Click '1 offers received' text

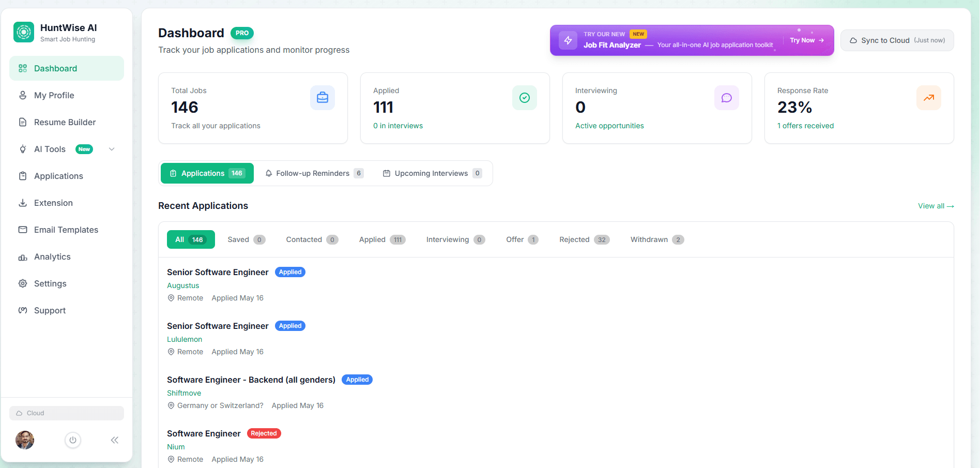805,126
